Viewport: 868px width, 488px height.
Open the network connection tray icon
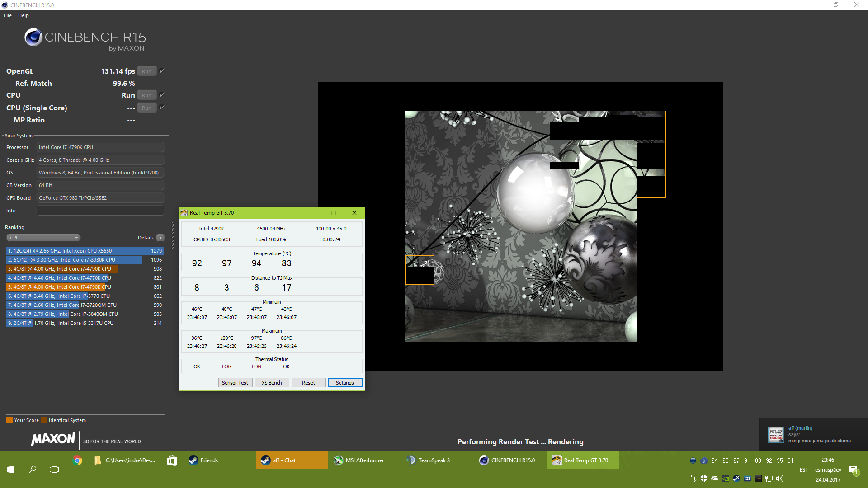coord(769,479)
